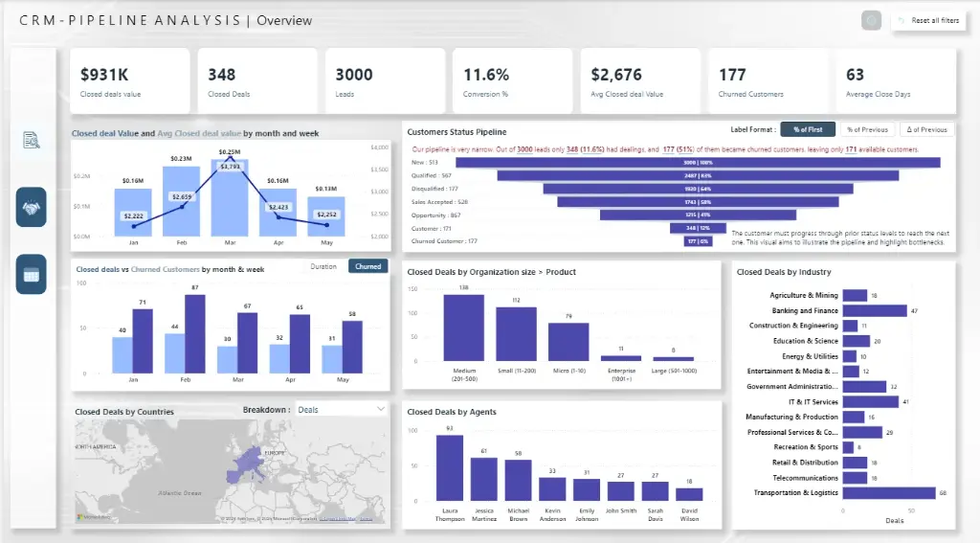This screenshot has width=980, height=543.
Task: Click John Smith's bar in agents chart
Action: tap(620, 491)
